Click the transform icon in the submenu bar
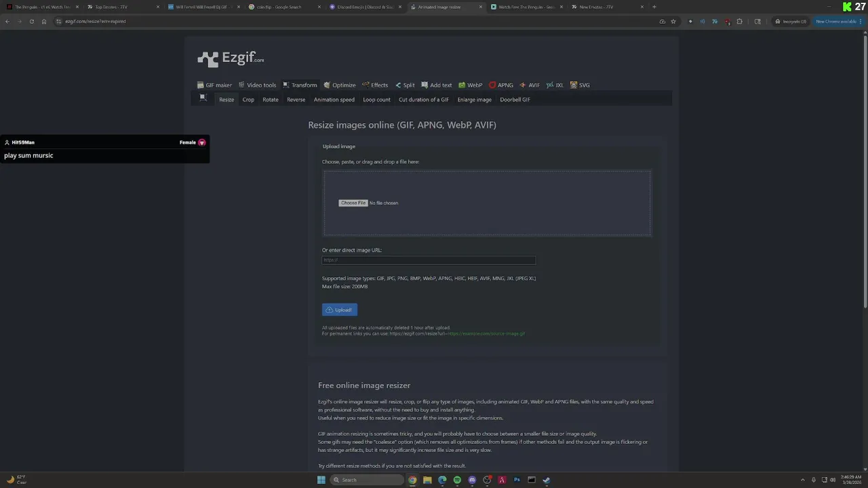 tap(203, 98)
